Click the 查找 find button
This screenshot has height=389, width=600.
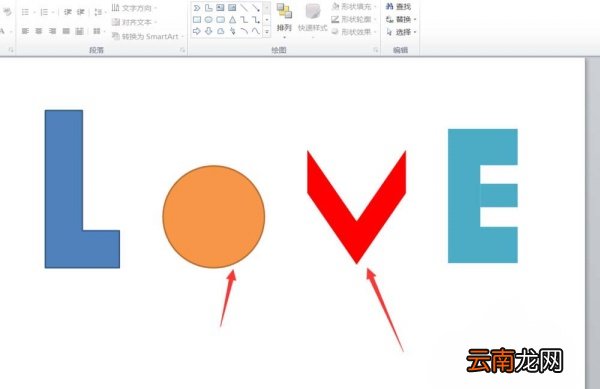coord(399,7)
